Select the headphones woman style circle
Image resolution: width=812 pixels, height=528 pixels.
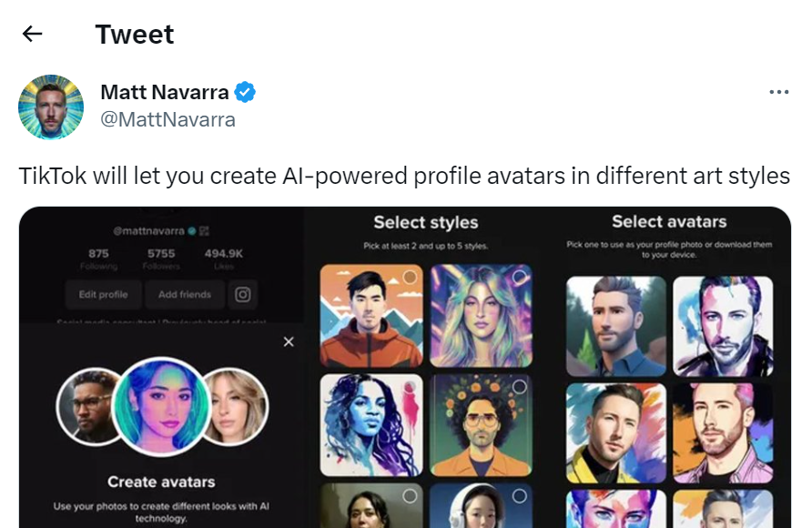click(520, 496)
